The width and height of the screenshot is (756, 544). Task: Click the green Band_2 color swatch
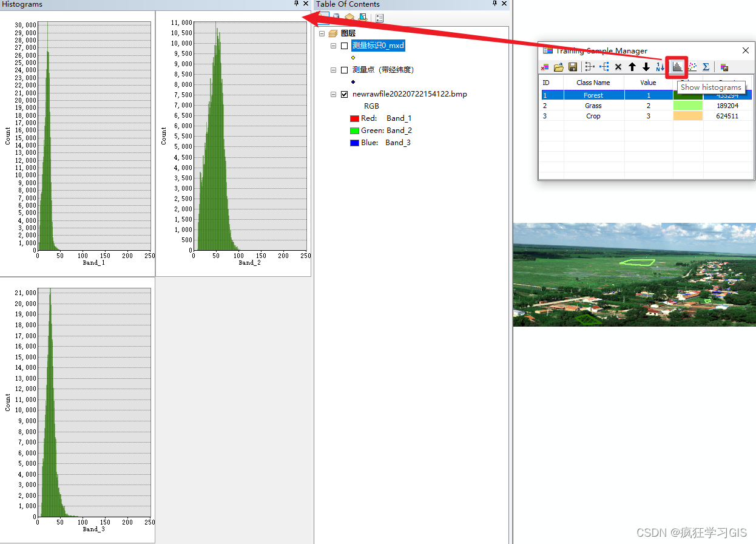tap(355, 131)
